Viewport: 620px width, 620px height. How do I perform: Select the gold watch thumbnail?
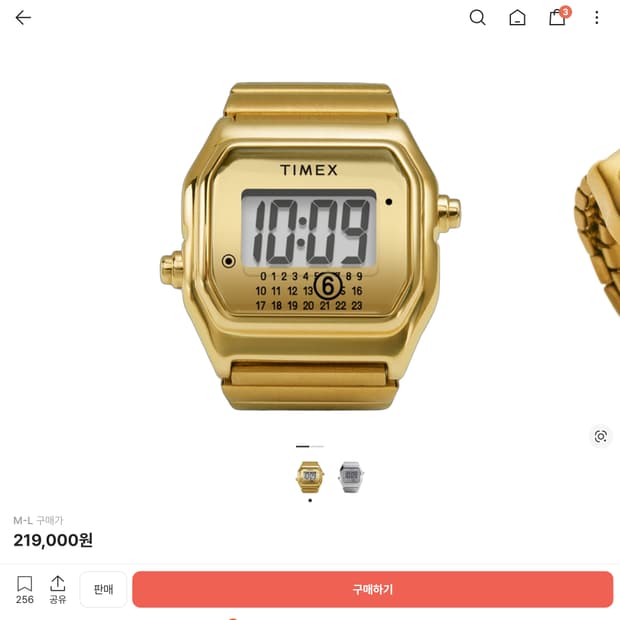click(310, 476)
